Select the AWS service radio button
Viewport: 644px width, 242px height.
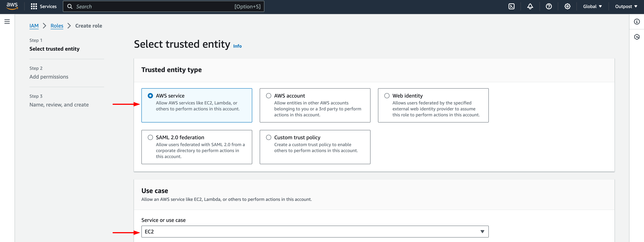150,95
